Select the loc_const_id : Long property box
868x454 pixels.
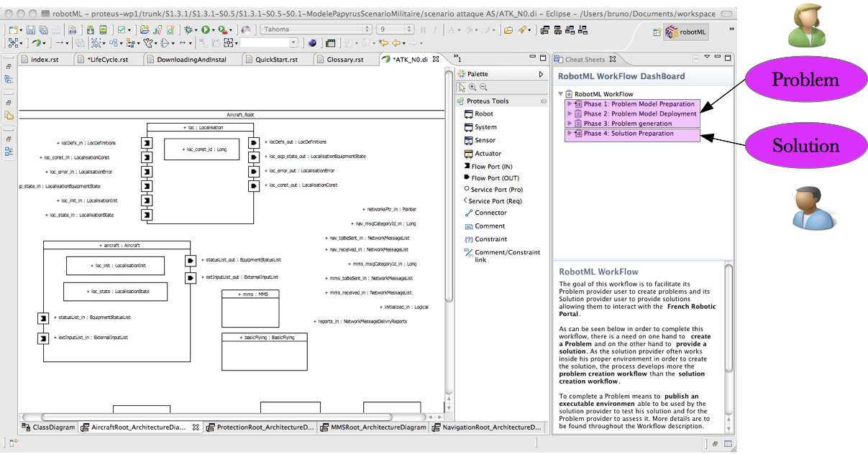click(201, 149)
